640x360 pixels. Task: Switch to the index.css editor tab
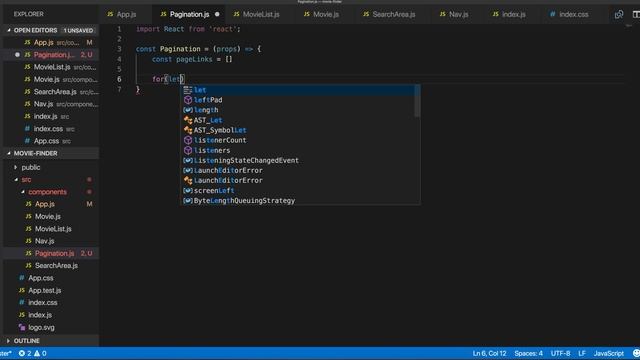click(569, 14)
